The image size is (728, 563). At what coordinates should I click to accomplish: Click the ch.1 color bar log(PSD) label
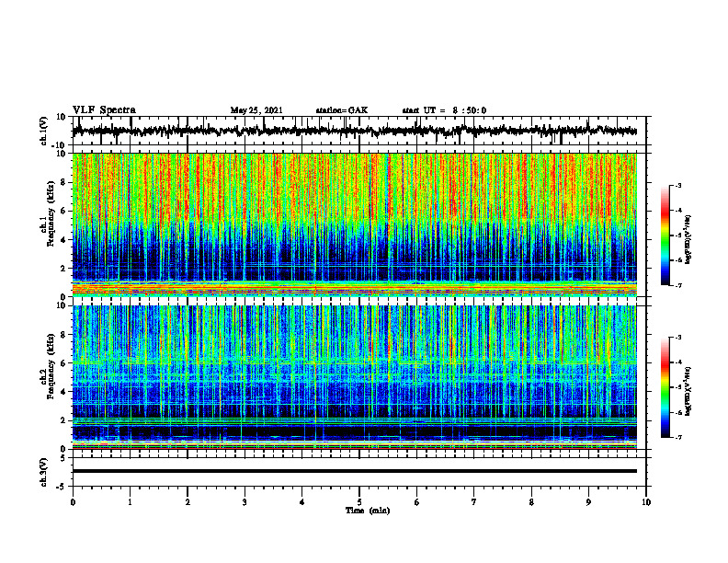click(x=688, y=239)
